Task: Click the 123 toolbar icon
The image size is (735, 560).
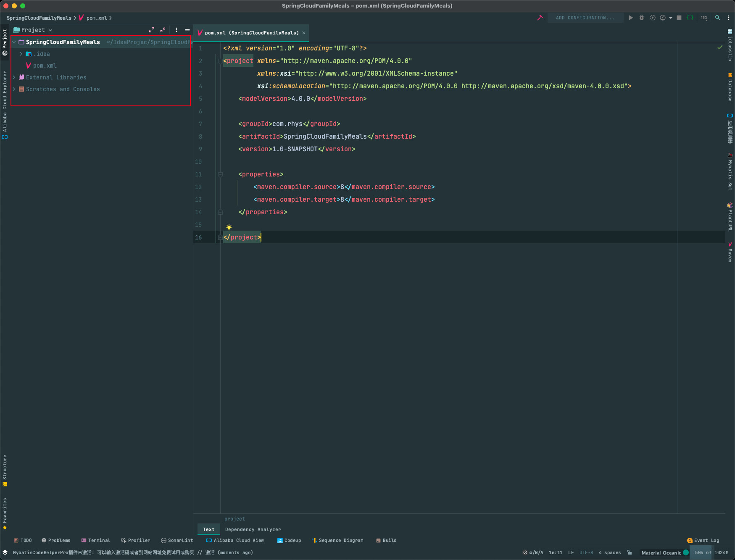Action: tap(704, 18)
